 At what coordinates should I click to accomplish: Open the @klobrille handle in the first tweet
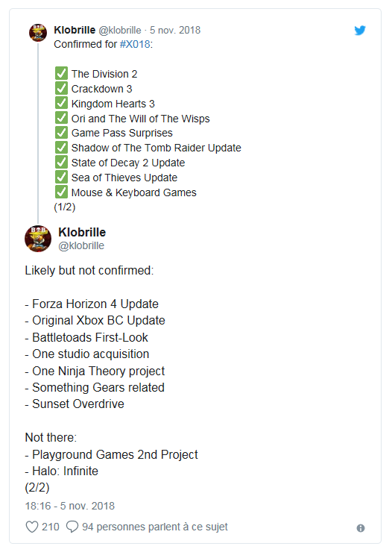(x=120, y=30)
